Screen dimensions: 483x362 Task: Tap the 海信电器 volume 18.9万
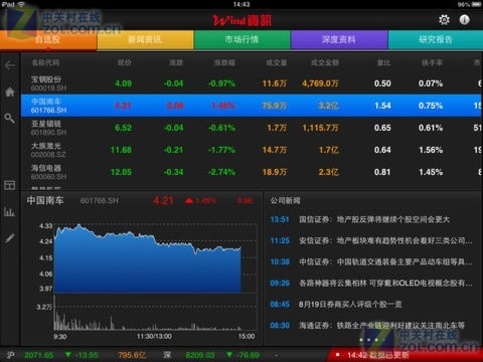tap(274, 172)
